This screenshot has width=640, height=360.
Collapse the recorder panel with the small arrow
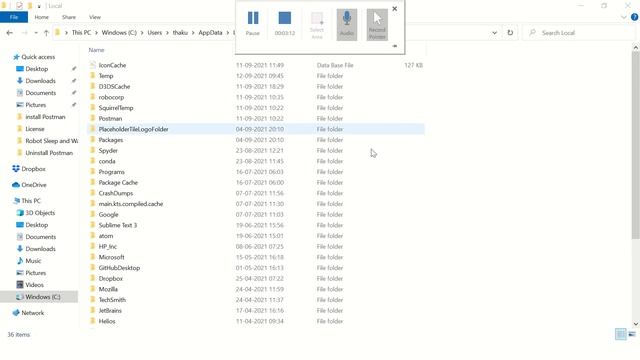pyautogui.click(x=395, y=46)
